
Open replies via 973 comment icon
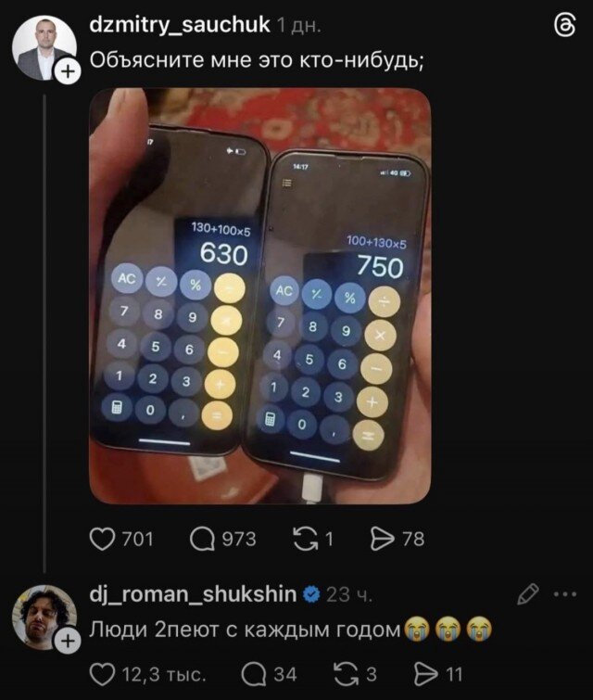(203, 539)
